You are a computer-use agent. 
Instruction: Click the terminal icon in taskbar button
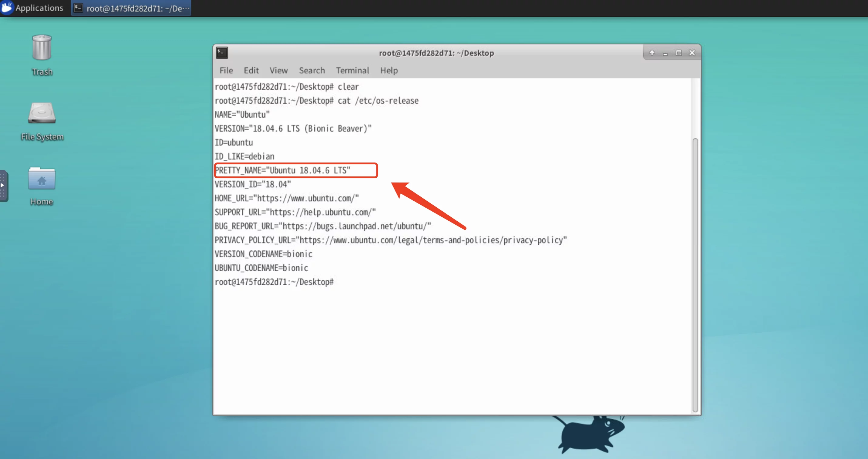78,8
